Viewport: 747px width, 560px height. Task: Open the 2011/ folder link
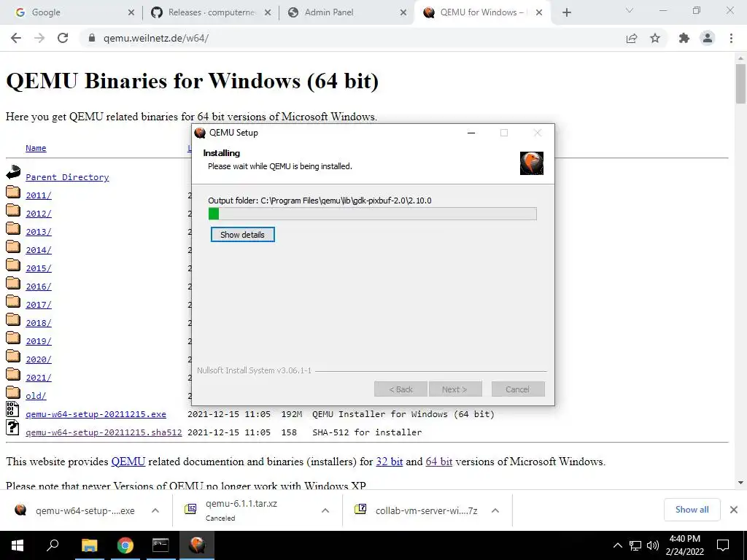coord(39,195)
